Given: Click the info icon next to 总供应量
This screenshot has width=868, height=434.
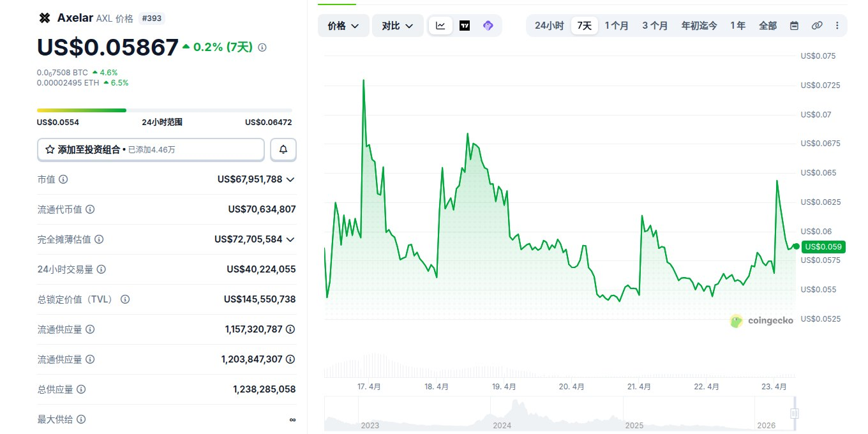Looking at the screenshot, I should click(81, 389).
